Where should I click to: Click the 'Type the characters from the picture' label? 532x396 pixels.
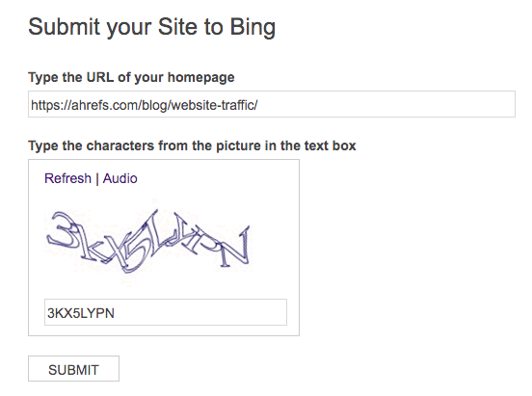coord(192,145)
